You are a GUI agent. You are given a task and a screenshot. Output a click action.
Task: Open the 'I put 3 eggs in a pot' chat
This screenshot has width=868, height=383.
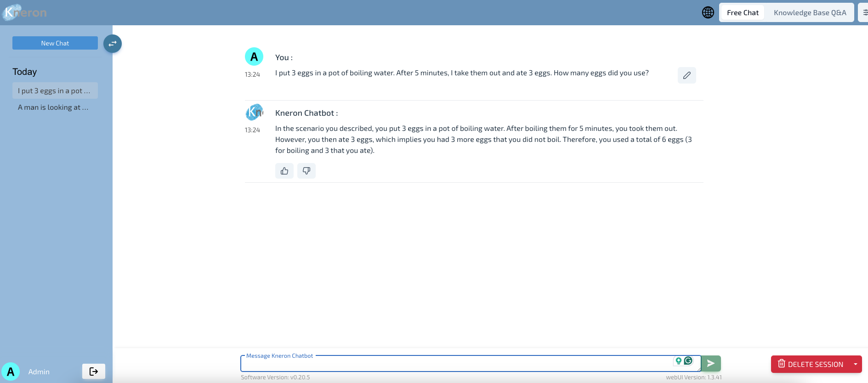click(55, 90)
